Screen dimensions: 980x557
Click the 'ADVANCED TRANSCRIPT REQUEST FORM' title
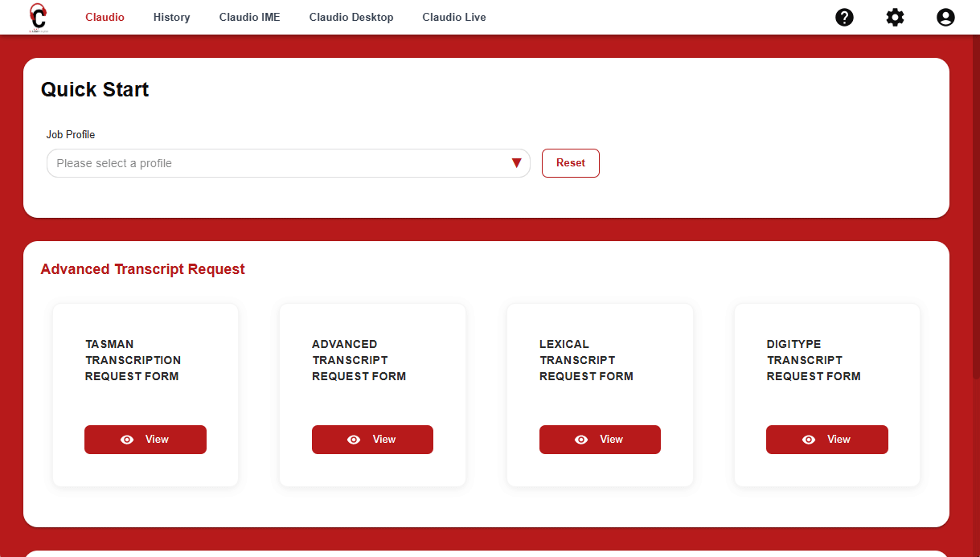click(359, 360)
